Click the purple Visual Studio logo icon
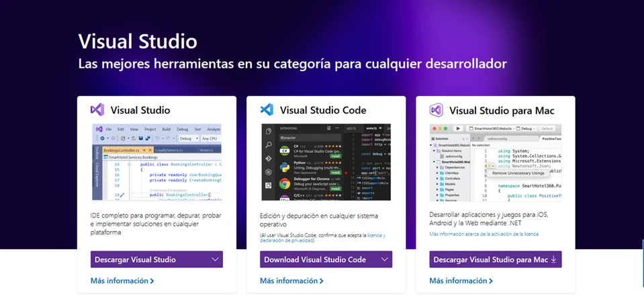Image resolution: width=644 pixels, height=301 pixels. pos(97,110)
